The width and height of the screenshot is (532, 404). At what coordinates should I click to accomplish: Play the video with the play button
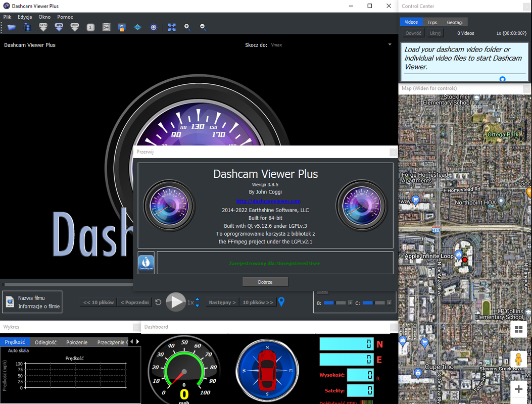(x=176, y=301)
